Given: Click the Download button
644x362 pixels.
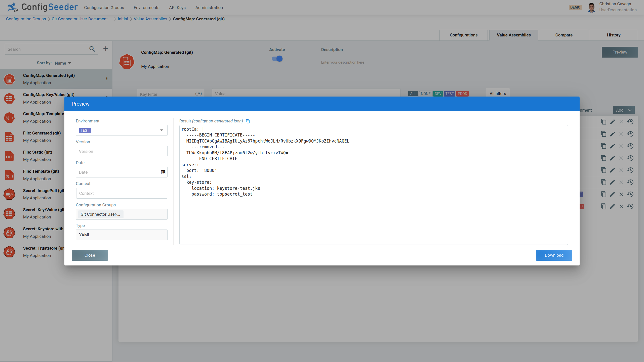Looking at the screenshot, I should [x=554, y=255].
